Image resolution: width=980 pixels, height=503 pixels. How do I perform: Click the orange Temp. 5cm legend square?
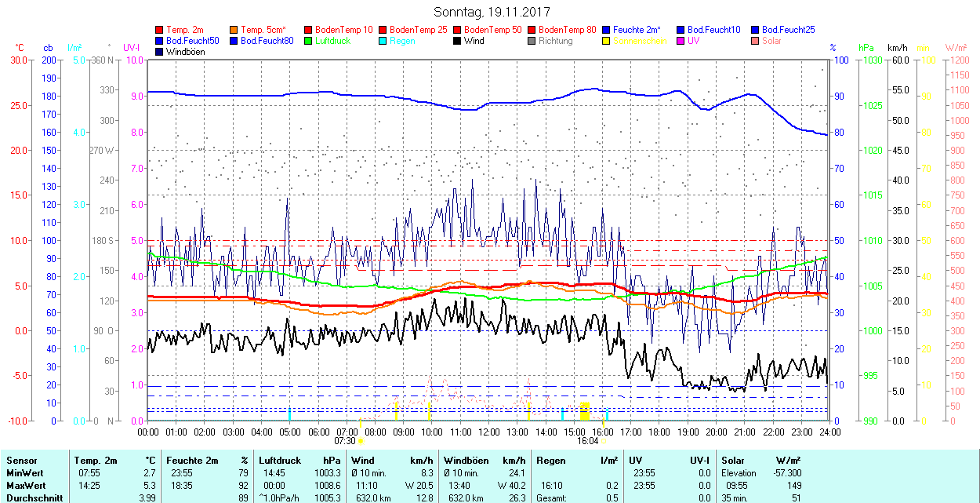pos(234,30)
